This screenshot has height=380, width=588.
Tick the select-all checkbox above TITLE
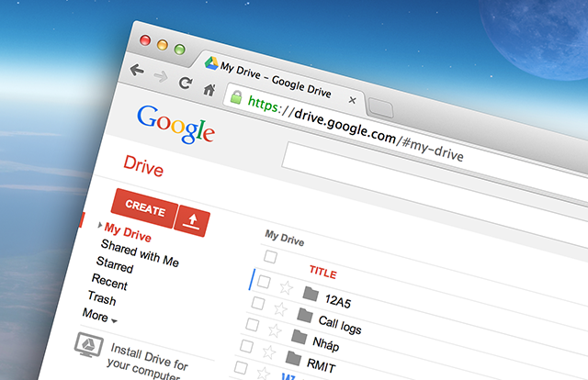coord(270,257)
